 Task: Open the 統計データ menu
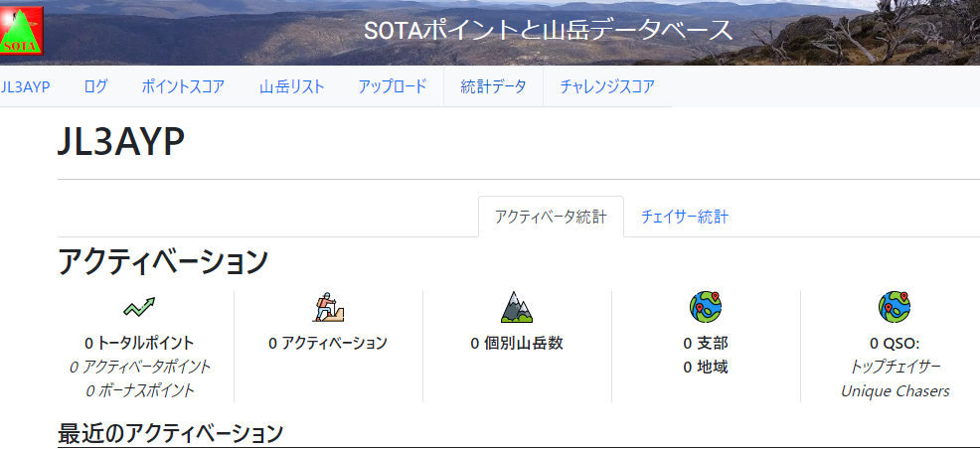[493, 86]
